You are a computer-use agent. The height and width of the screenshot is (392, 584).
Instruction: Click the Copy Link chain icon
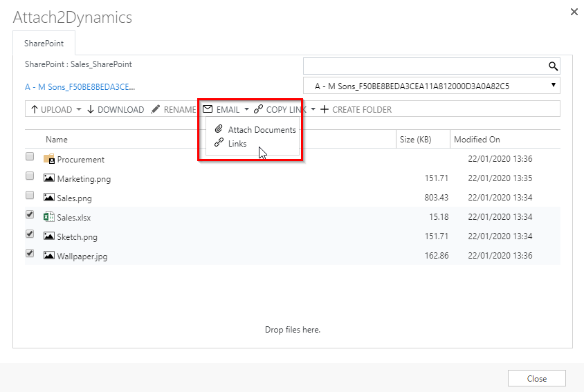tap(258, 109)
